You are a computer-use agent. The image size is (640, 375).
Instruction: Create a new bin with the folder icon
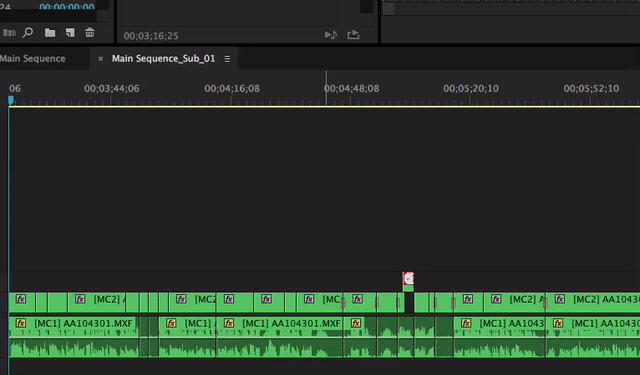(x=50, y=33)
